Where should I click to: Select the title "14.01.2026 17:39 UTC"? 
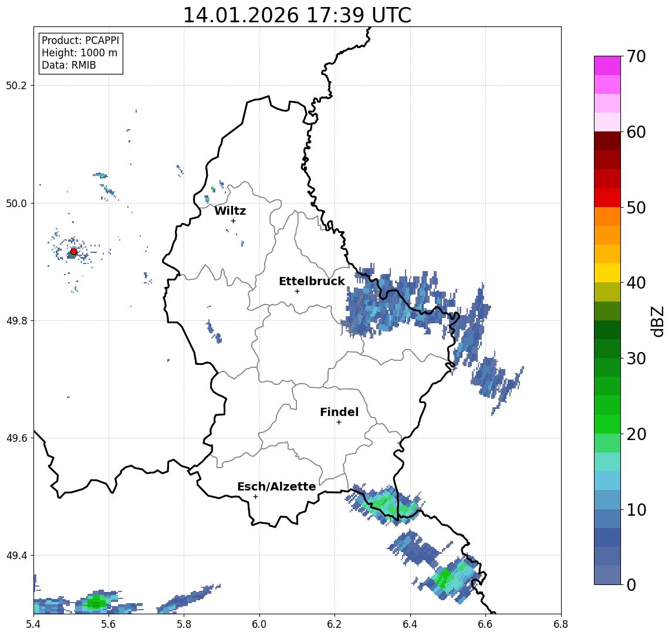(x=297, y=15)
